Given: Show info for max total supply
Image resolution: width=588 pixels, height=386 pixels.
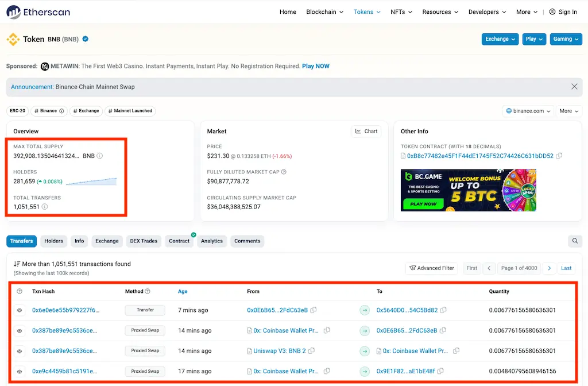Looking at the screenshot, I should pos(100,156).
